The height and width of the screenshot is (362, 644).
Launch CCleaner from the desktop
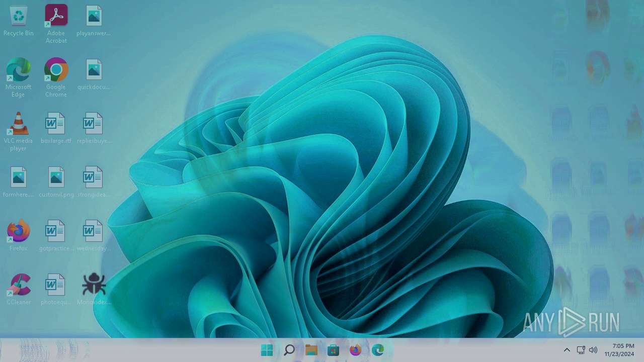(19, 289)
